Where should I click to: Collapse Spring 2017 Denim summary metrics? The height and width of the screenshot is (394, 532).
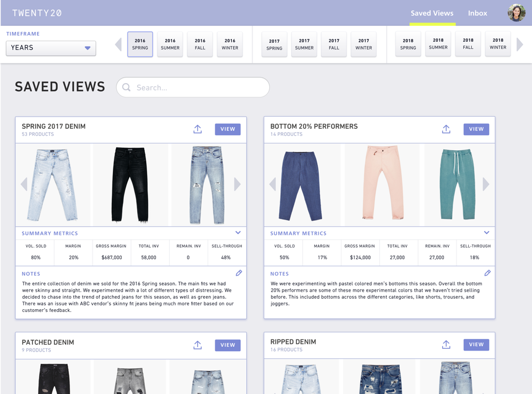pyautogui.click(x=238, y=233)
